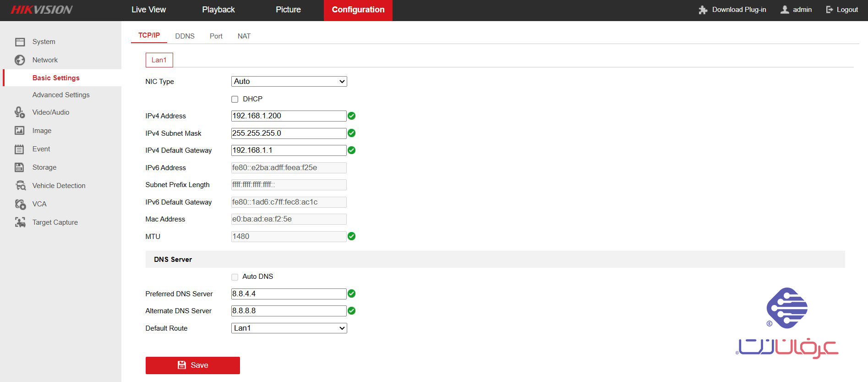This screenshot has width=868, height=382.
Task: Select Basic Settings under Network
Action: (56, 78)
